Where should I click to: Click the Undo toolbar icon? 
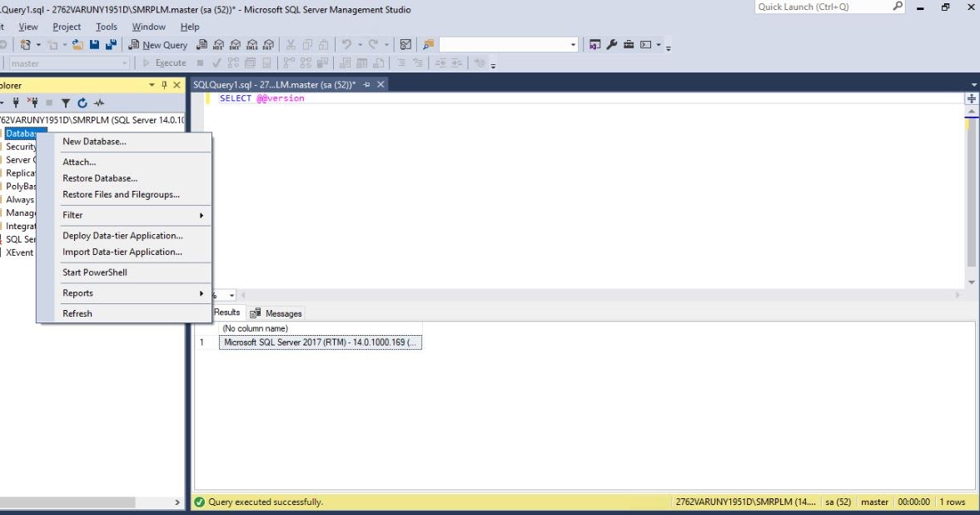[346, 45]
